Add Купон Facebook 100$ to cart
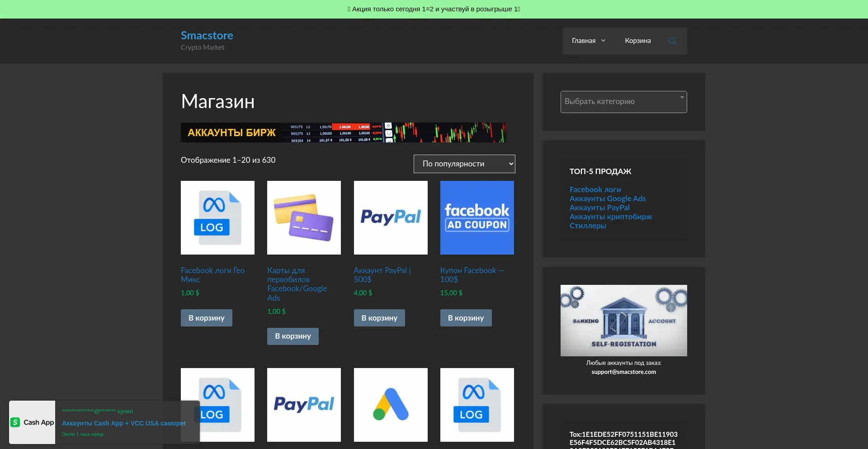This screenshot has width=868, height=449. [466, 318]
